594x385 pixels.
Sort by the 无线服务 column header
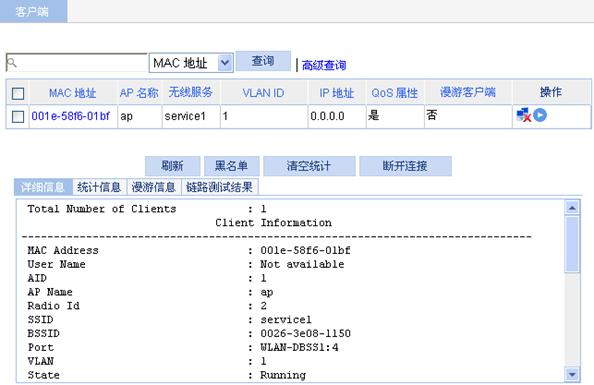191,92
